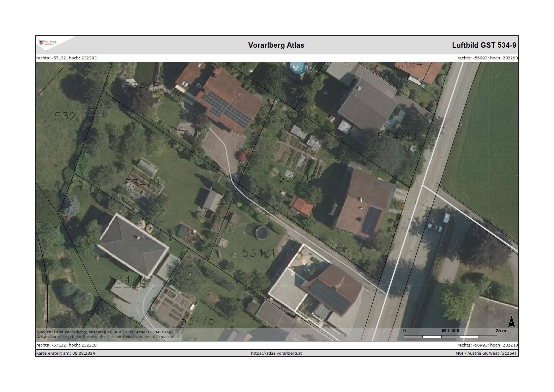Click the bottom-right coordinates 'rechts: -56993; hoch: 232218'
Image resolution: width=554 pixels, height=392 pixels.
(x=488, y=345)
